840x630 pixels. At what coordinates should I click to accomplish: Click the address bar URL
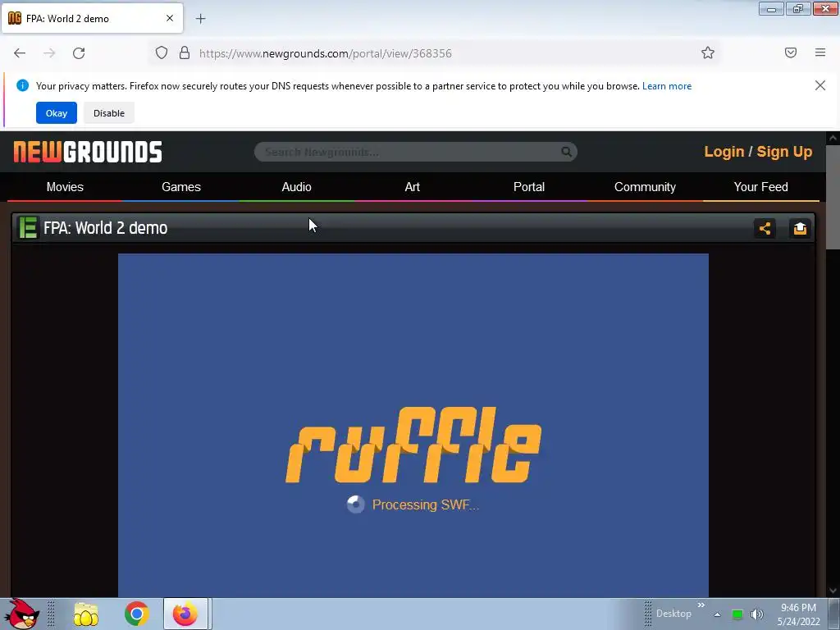click(325, 53)
